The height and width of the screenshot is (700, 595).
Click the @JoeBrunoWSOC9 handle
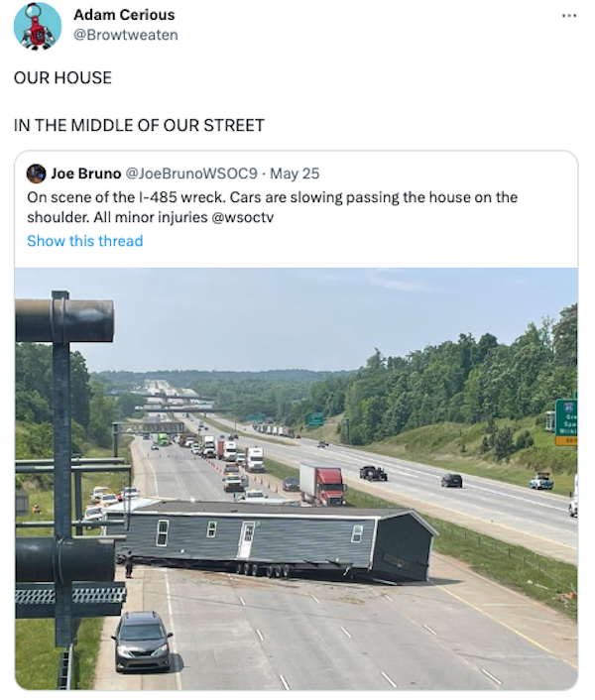(x=191, y=174)
